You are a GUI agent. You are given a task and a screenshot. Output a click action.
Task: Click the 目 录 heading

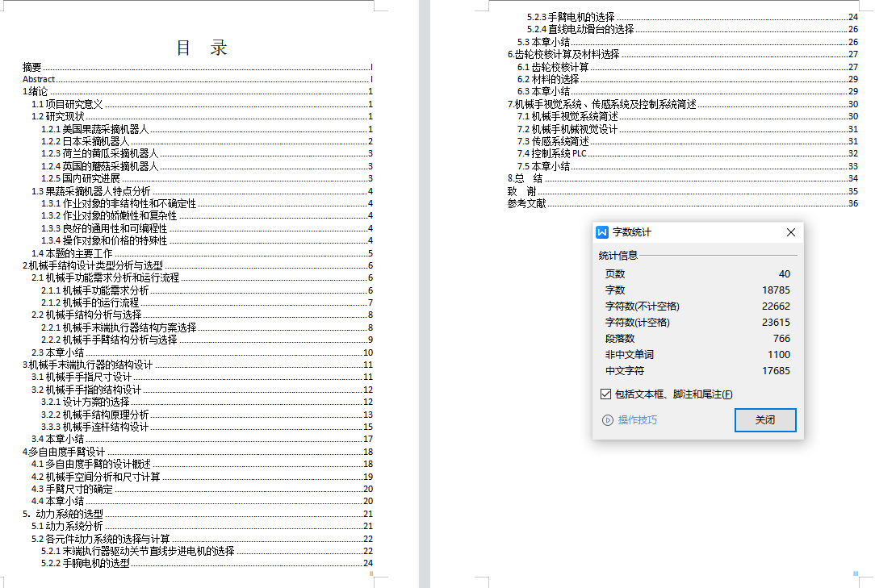click(202, 48)
